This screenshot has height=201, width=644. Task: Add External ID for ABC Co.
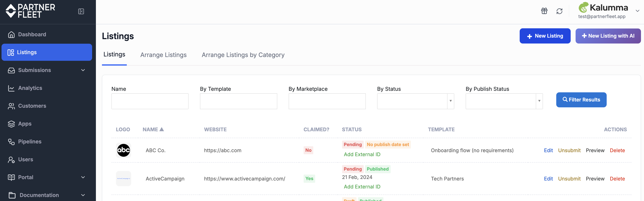click(362, 154)
